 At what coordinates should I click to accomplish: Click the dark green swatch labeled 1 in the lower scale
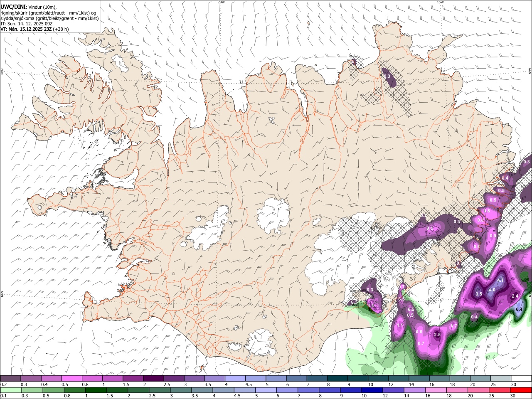[96, 390]
